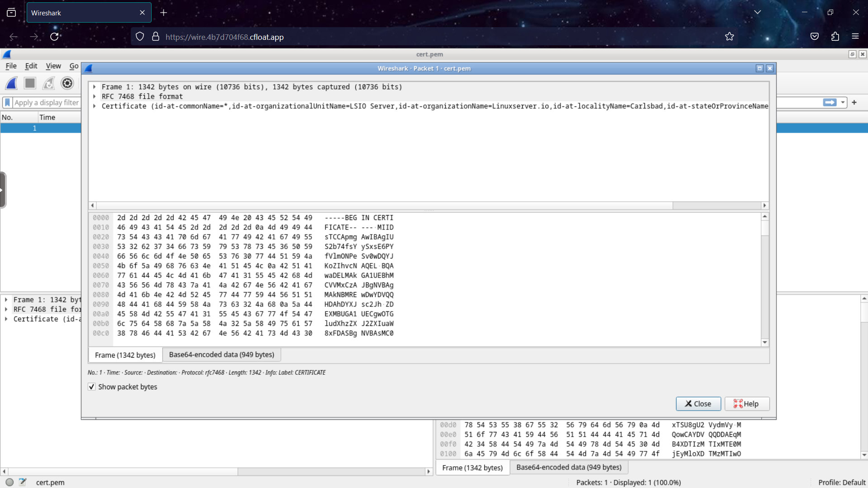Open the Go menu

[74, 66]
